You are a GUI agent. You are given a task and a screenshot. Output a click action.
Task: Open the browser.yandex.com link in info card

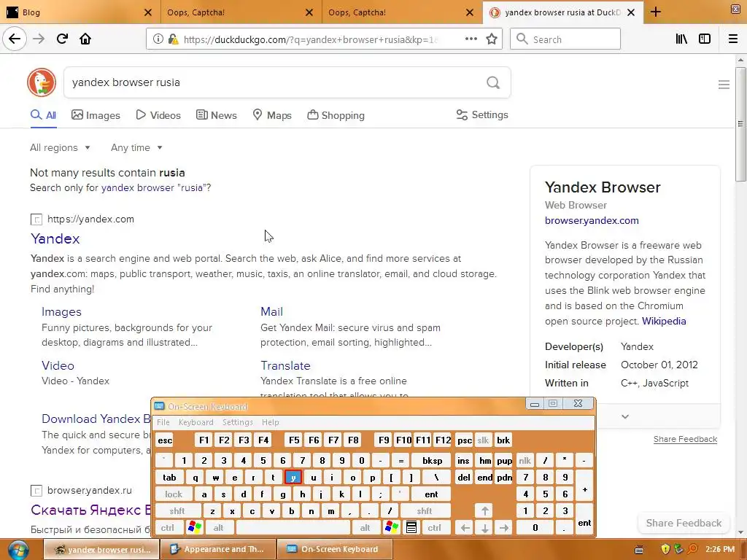(x=592, y=220)
